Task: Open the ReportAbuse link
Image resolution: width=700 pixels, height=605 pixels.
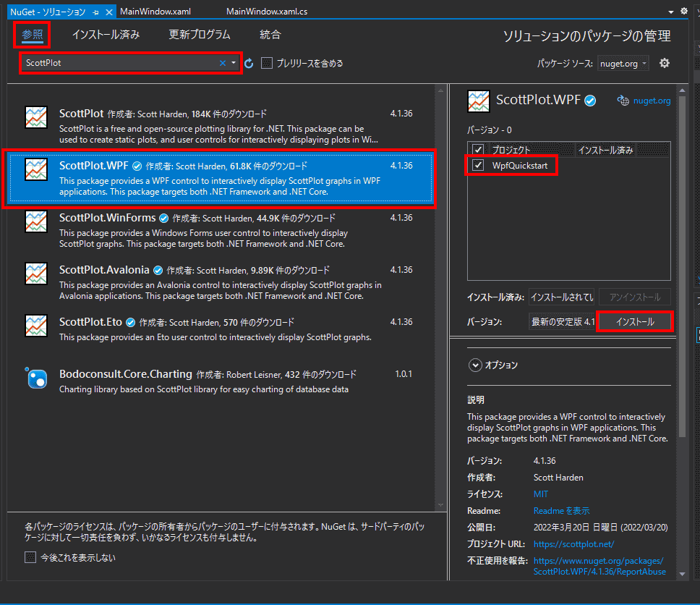Action: tap(599, 566)
